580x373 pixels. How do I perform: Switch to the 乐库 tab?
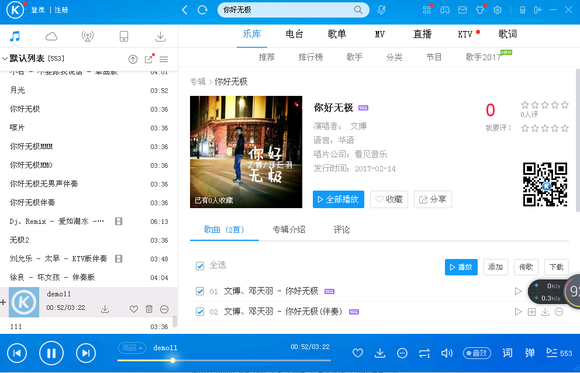pos(252,34)
